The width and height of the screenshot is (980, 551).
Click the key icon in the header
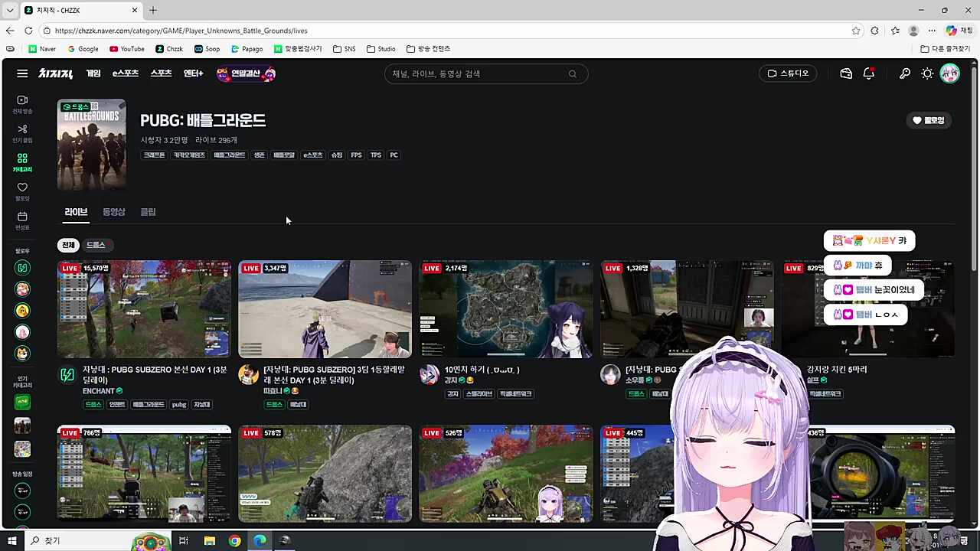pyautogui.click(x=905, y=73)
